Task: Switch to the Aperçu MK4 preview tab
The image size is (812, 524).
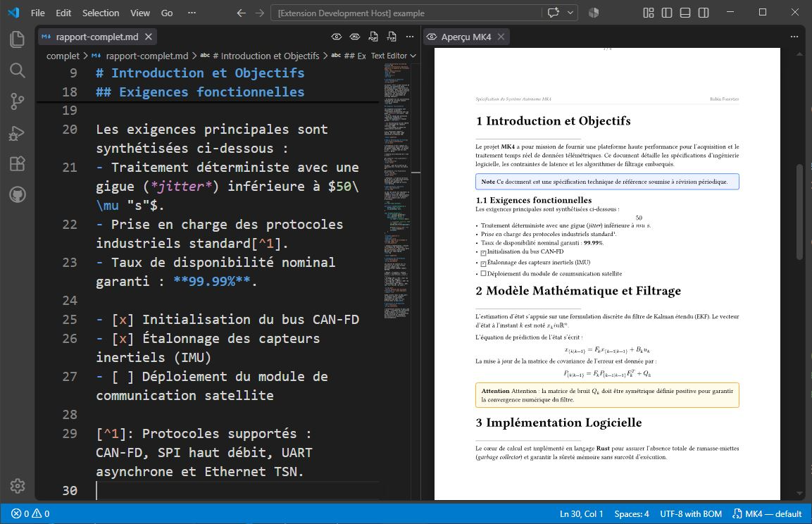Action: click(466, 37)
